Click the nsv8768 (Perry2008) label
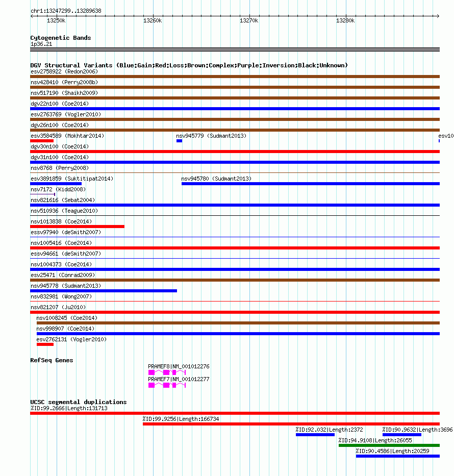454x476 pixels. point(60,168)
